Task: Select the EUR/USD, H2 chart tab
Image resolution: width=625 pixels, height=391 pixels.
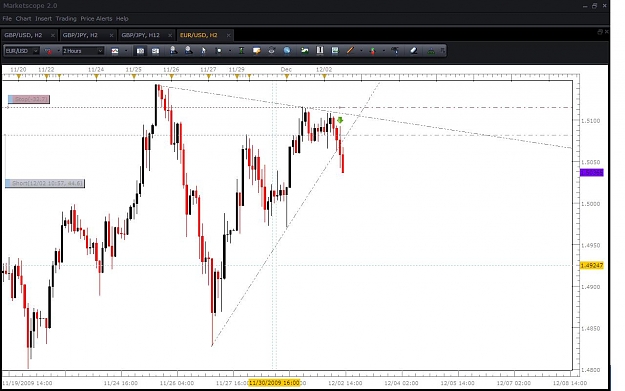Action: pos(199,35)
